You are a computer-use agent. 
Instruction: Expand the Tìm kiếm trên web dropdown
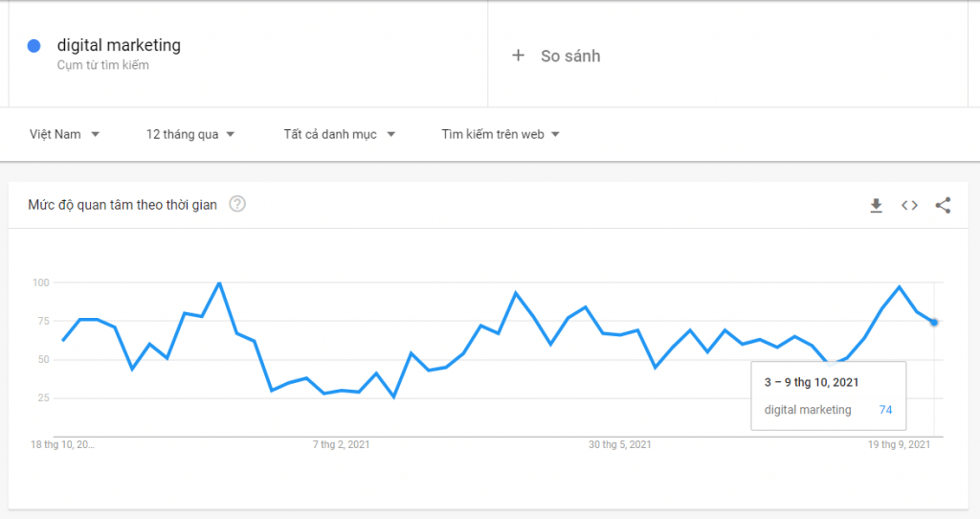(x=500, y=134)
